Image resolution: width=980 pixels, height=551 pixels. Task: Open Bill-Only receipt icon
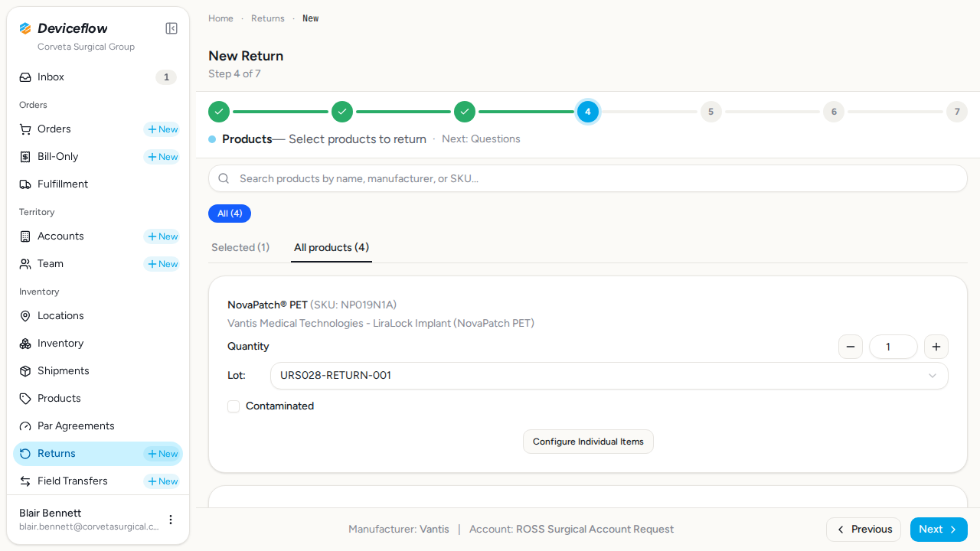coord(25,157)
